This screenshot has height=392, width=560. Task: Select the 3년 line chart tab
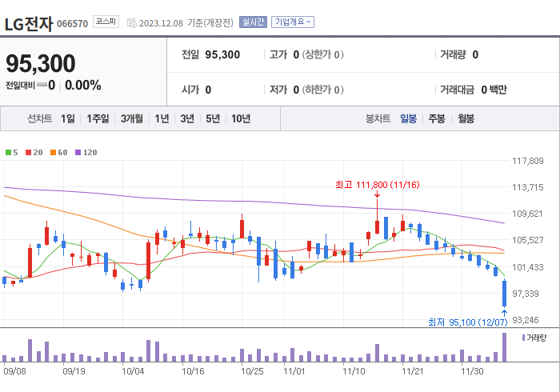coord(187,118)
